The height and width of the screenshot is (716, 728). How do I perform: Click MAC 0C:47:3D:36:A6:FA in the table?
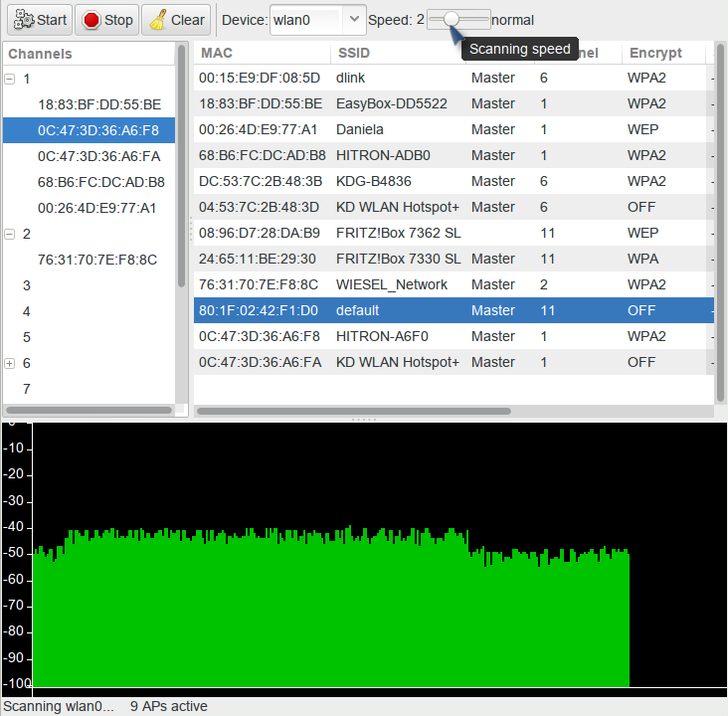[x=260, y=362]
